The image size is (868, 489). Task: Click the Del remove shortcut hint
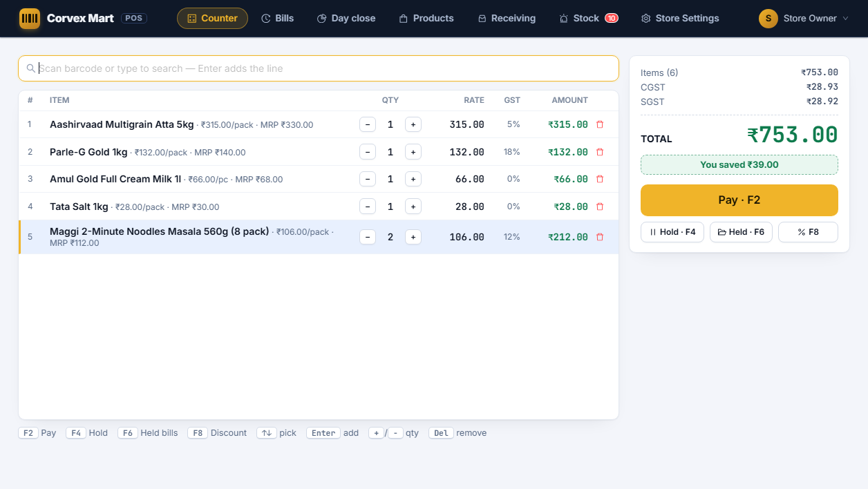tap(457, 433)
